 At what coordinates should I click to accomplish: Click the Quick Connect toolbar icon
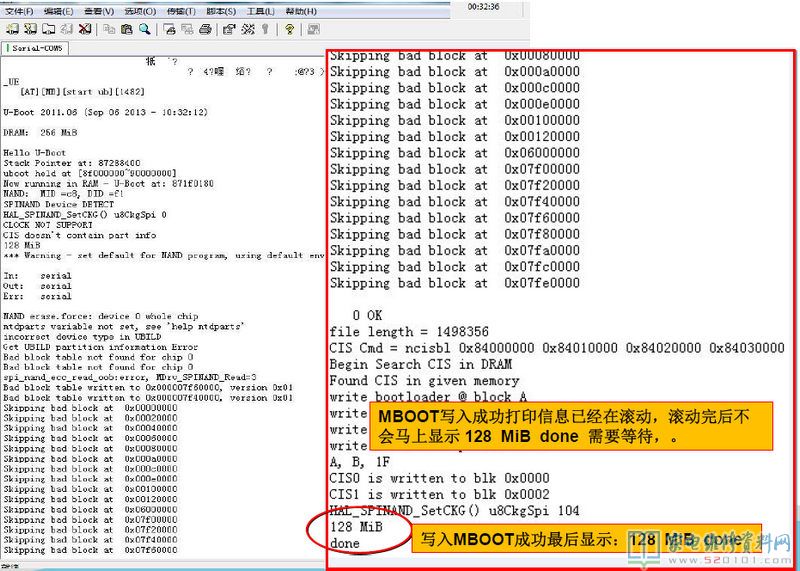click(x=31, y=30)
